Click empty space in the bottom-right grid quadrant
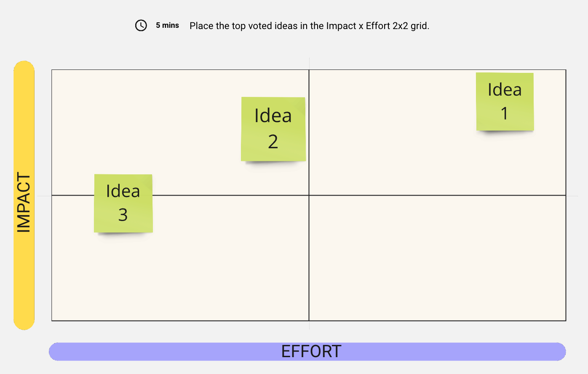The image size is (588, 374). [437, 258]
